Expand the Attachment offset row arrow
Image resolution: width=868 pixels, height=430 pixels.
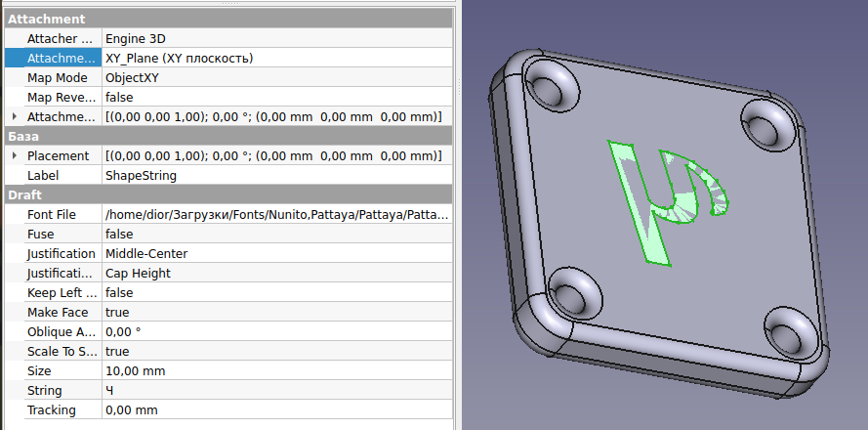[14, 116]
